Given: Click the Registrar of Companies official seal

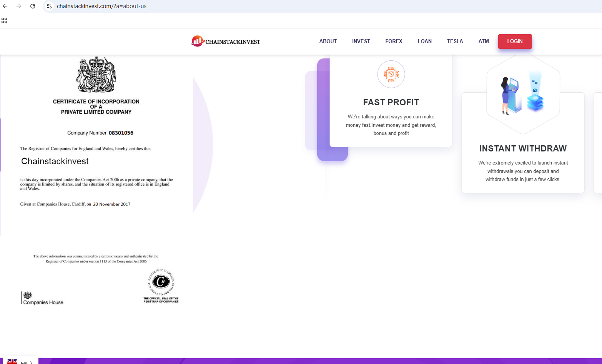Looking at the screenshot, I should 161,286.
